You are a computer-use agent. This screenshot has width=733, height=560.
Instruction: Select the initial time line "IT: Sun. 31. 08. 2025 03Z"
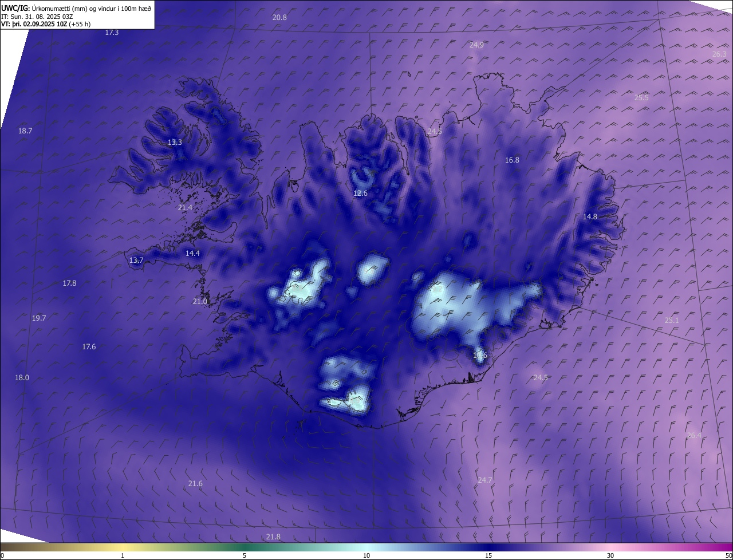pyautogui.click(x=37, y=17)
